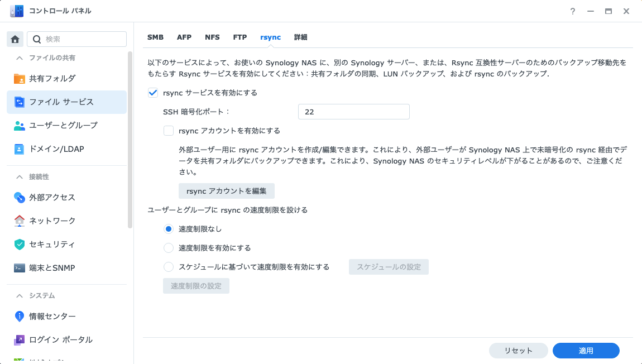642x364 pixels.
Task: Select the rsync tab
Action: 270,37
